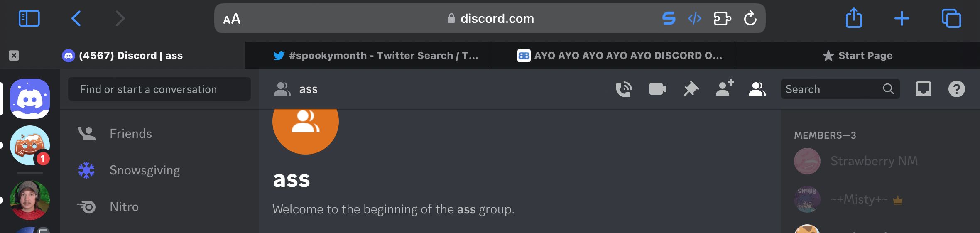Open the Safari share sheet
This screenshot has height=233, width=980.
coord(854,18)
